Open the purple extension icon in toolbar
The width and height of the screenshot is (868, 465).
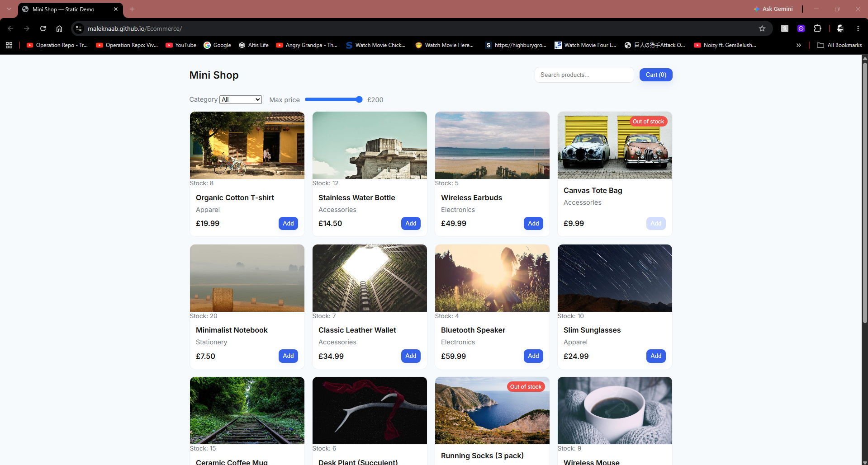pyautogui.click(x=801, y=28)
